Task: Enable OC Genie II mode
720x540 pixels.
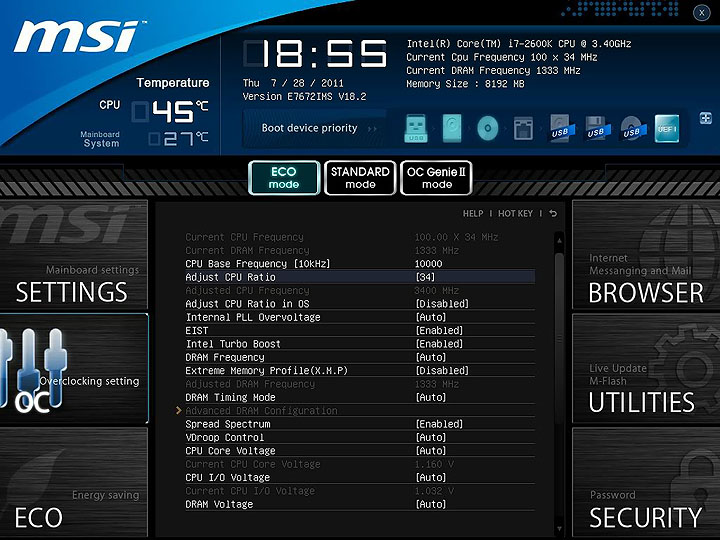Action: click(x=436, y=178)
